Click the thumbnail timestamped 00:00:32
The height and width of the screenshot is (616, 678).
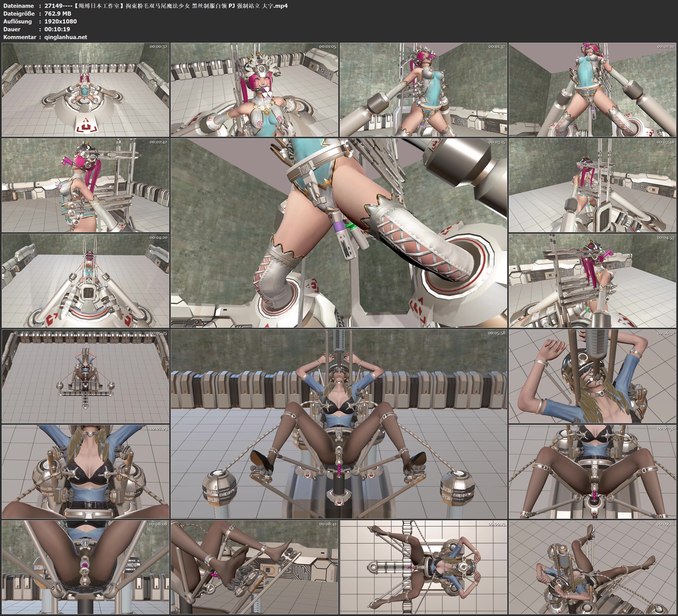point(85,89)
